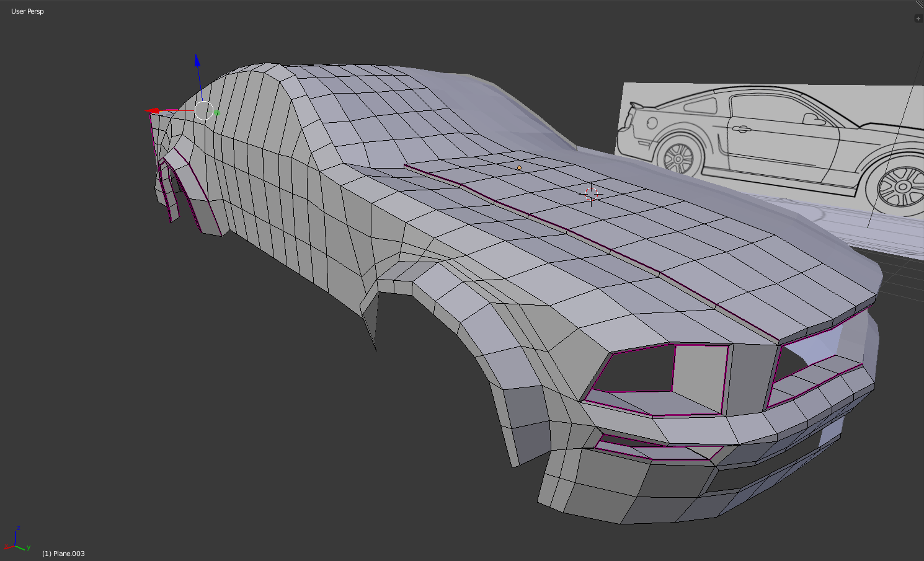This screenshot has width=924, height=561.
Task: Click the 'User Persp' view label
Action: [x=27, y=11]
